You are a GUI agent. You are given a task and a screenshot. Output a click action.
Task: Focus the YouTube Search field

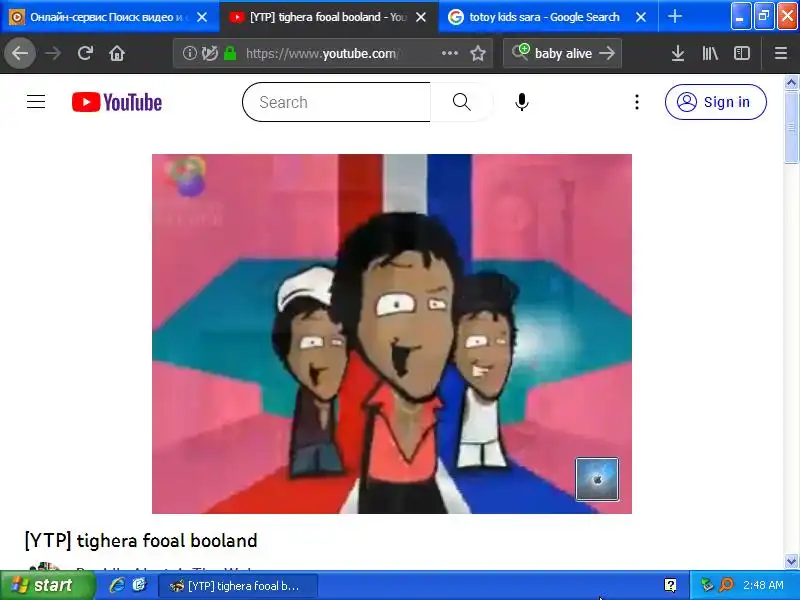337,102
